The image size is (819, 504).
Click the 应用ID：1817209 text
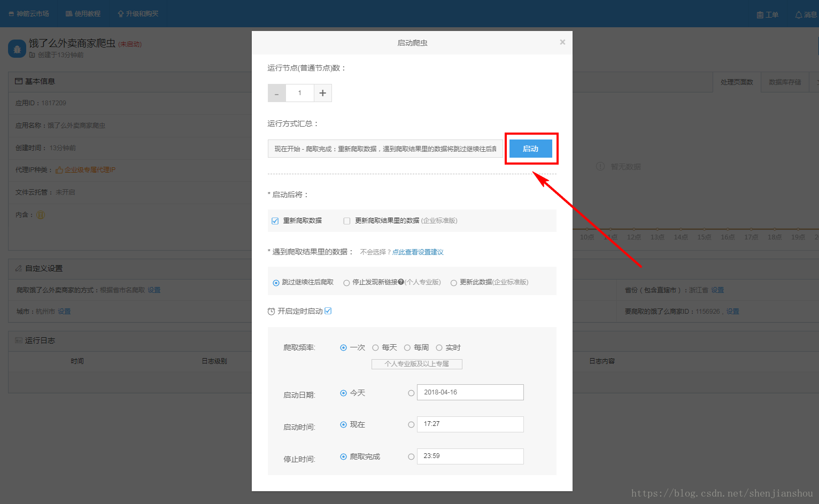[41, 103]
